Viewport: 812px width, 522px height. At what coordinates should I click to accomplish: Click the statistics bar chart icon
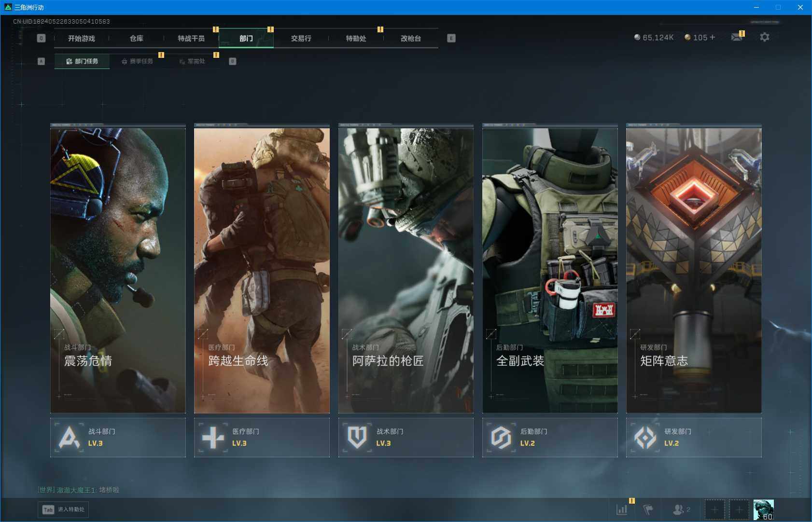[x=622, y=509]
